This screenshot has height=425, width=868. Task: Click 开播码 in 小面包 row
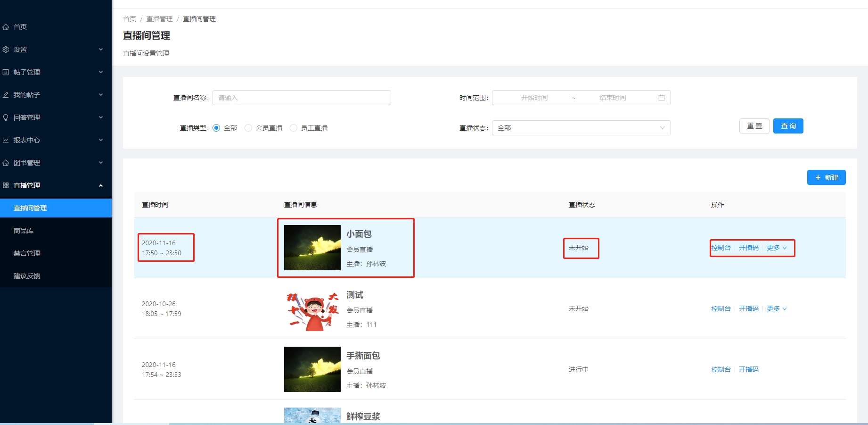(749, 248)
